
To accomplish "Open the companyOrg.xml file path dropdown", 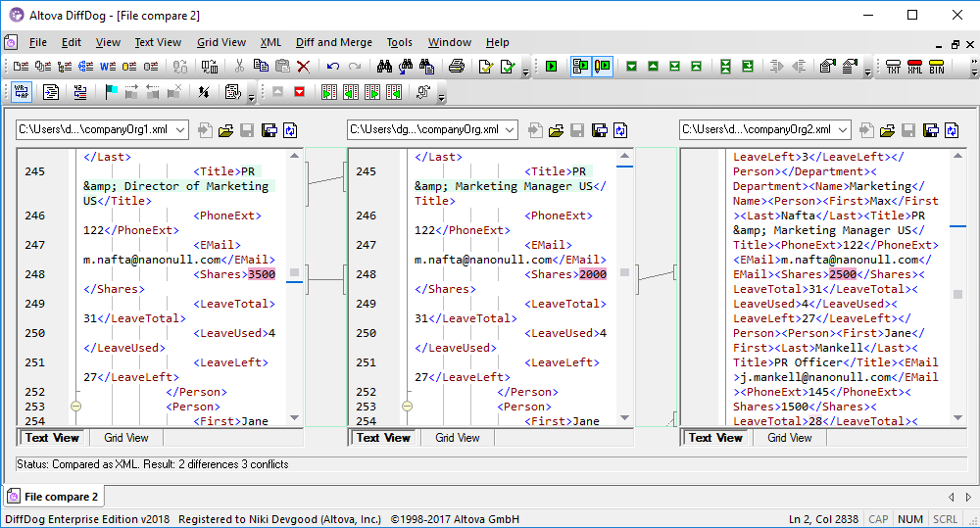I will click(511, 129).
